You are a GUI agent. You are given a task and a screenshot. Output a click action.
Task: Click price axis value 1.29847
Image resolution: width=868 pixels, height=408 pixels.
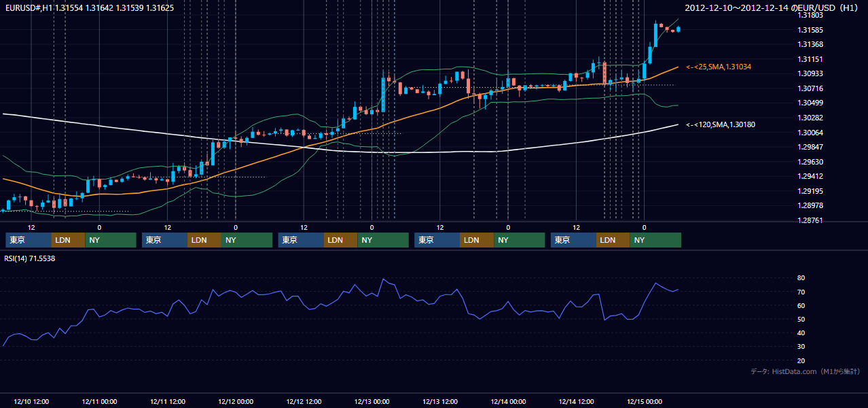point(810,147)
